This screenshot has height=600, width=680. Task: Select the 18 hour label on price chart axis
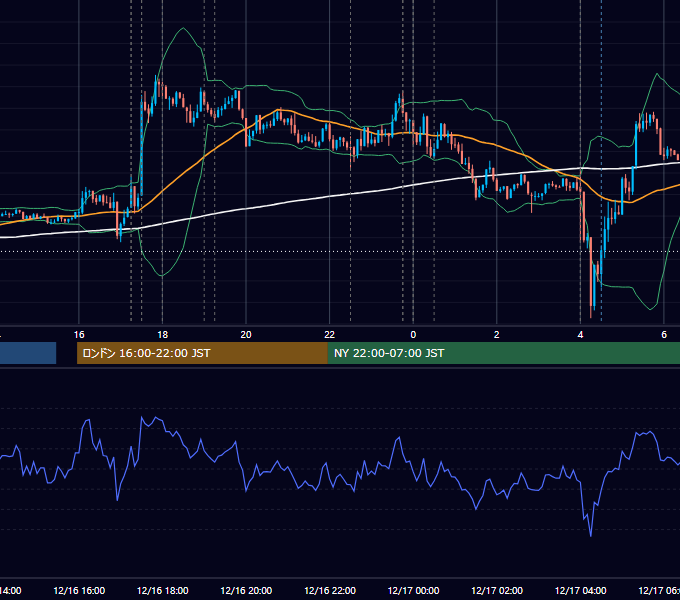click(x=163, y=335)
